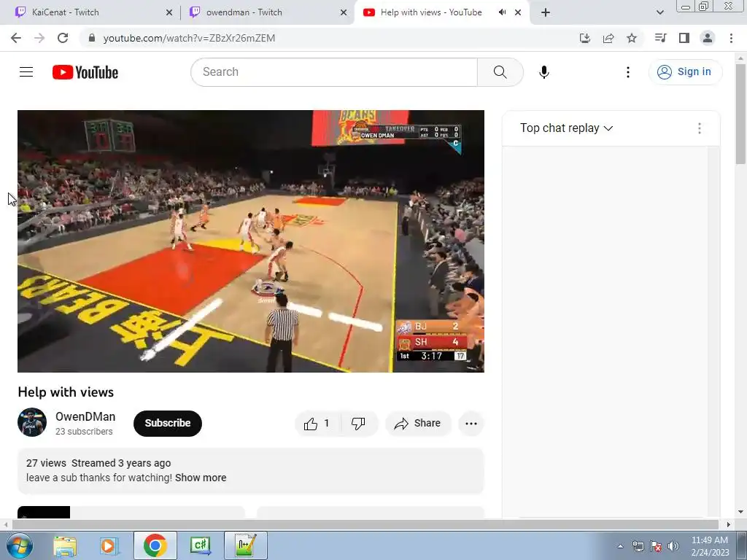Launch the media player taskbar icon
747x560 pixels.
[109, 545]
